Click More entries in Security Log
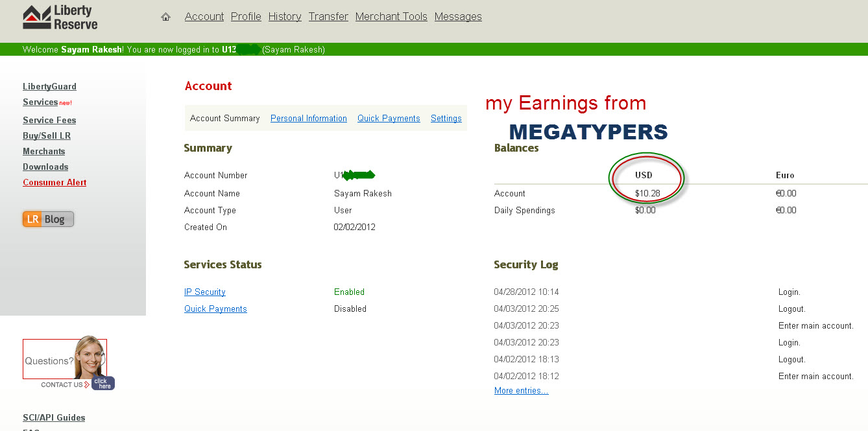 tap(522, 391)
